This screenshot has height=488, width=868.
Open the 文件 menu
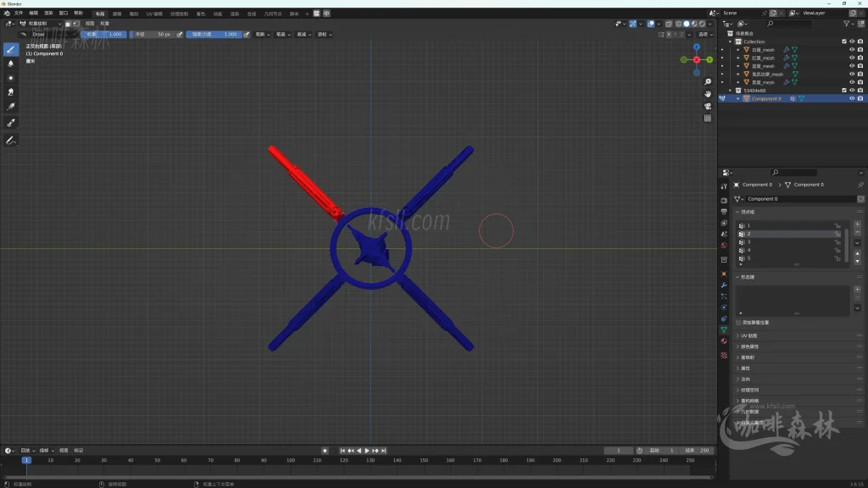point(18,14)
